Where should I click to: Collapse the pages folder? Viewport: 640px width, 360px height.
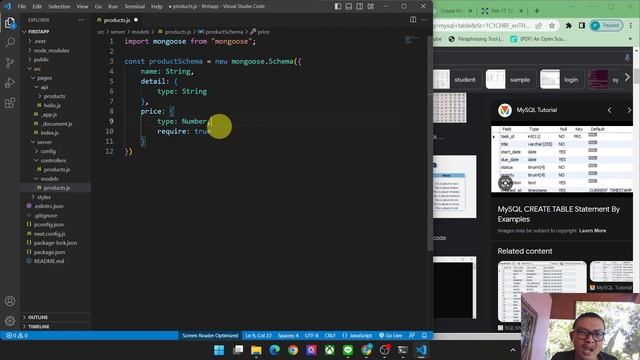[x=56, y=78]
